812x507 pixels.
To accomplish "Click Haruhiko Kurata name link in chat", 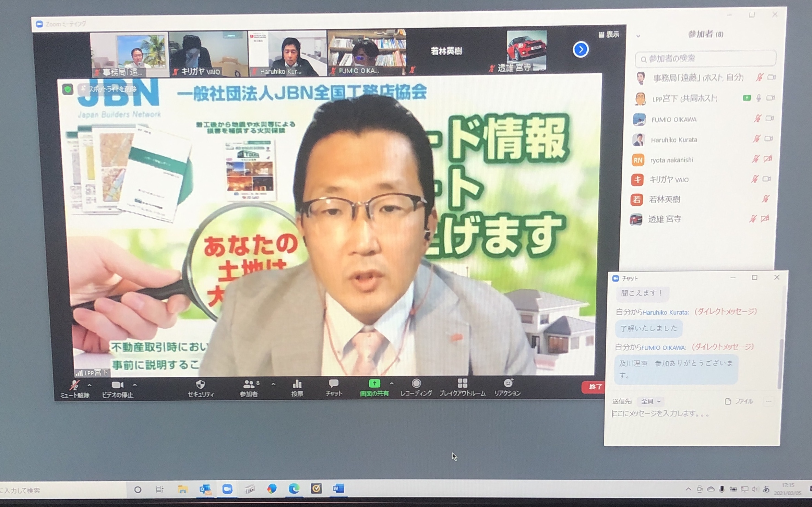I will click(x=665, y=313).
